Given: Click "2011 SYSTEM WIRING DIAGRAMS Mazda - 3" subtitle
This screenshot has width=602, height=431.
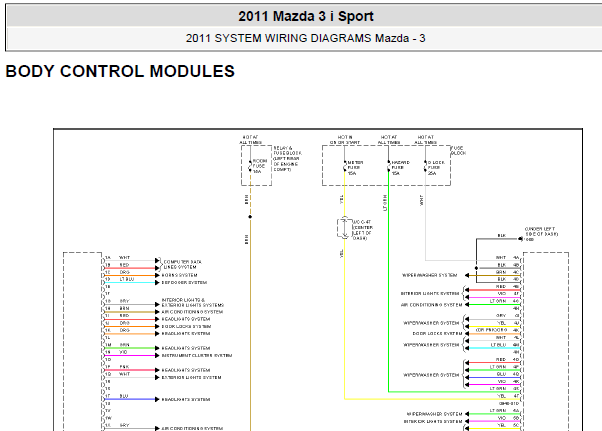Looking at the screenshot, I should point(305,38).
